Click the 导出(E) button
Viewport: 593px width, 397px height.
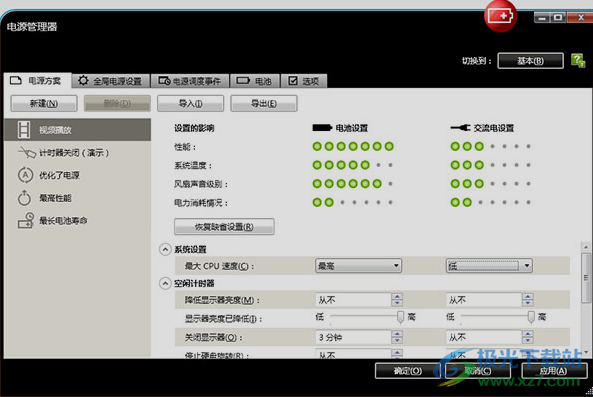point(264,104)
